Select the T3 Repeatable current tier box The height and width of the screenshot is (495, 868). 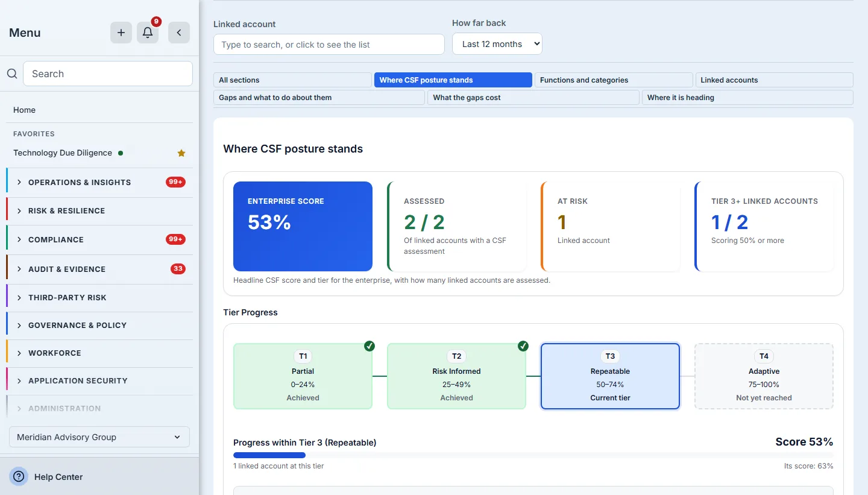coord(611,376)
